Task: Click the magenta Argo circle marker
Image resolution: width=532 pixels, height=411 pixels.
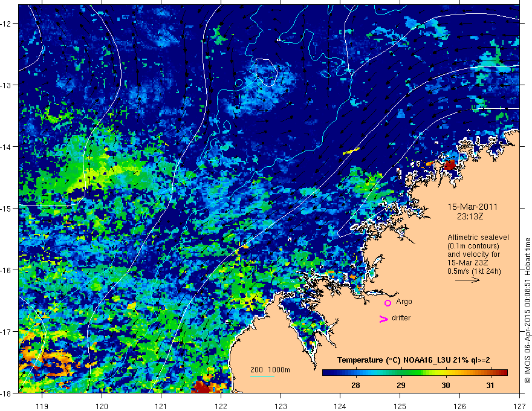Action: (388, 303)
